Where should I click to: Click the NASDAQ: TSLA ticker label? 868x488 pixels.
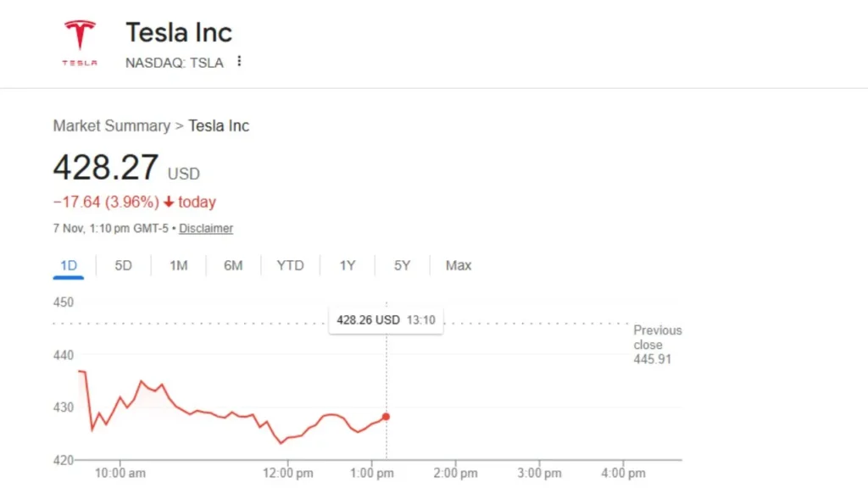(x=174, y=62)
